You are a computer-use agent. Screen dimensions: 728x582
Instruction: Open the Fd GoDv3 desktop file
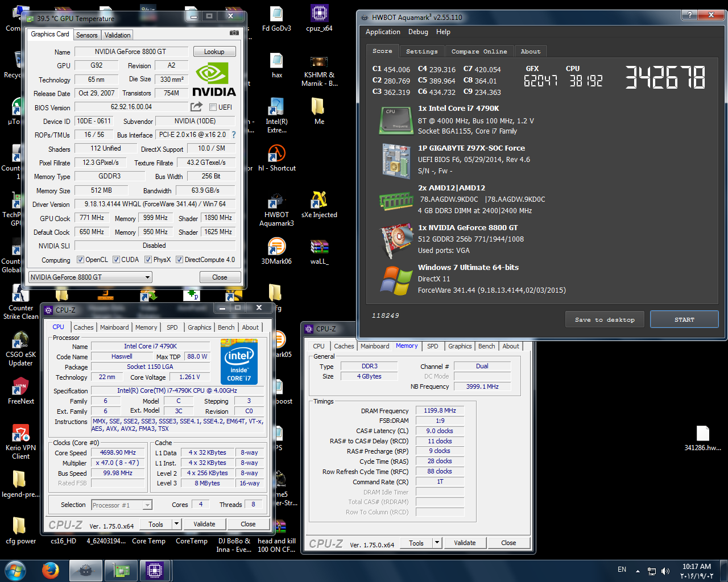tap(276, 19)
